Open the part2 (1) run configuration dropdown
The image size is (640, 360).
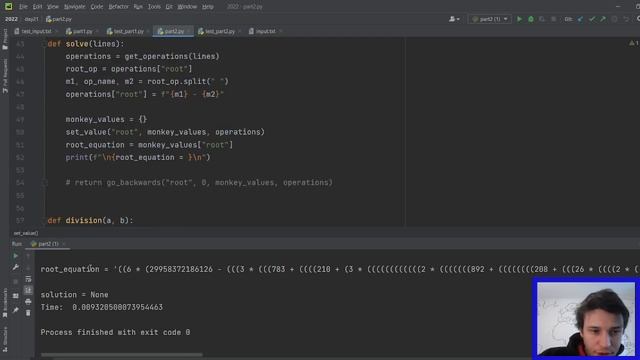(490, 19)
